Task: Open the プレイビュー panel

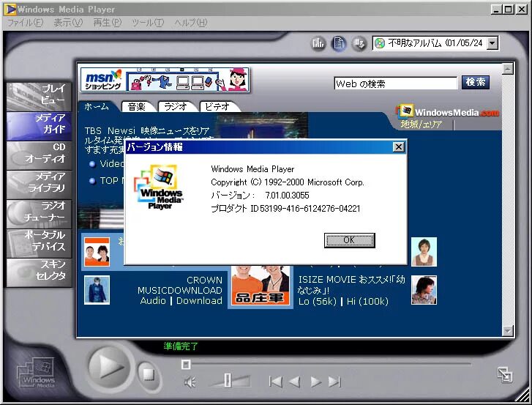Action: pyautogui.click(x=39, y=97)
